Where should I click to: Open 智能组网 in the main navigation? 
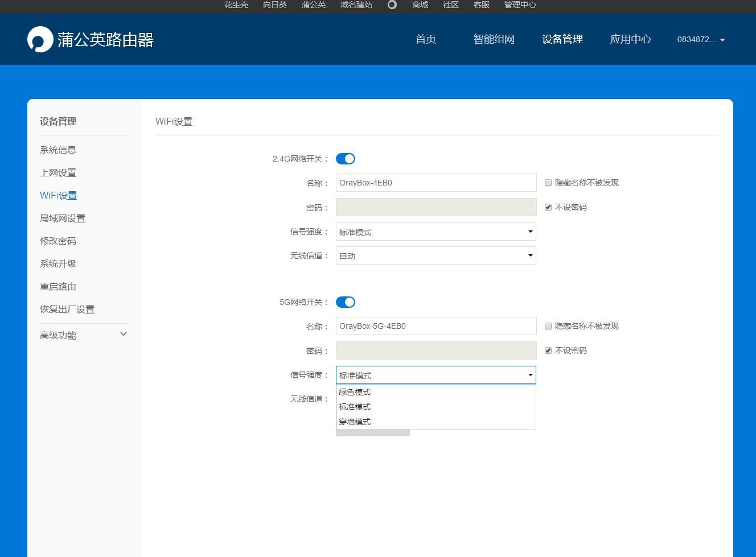(494, 39)
